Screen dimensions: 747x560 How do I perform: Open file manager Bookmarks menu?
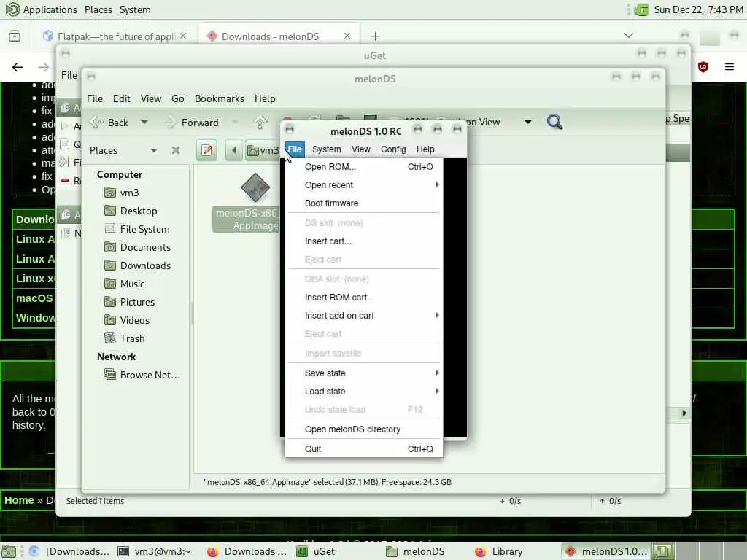coord(219,98)
